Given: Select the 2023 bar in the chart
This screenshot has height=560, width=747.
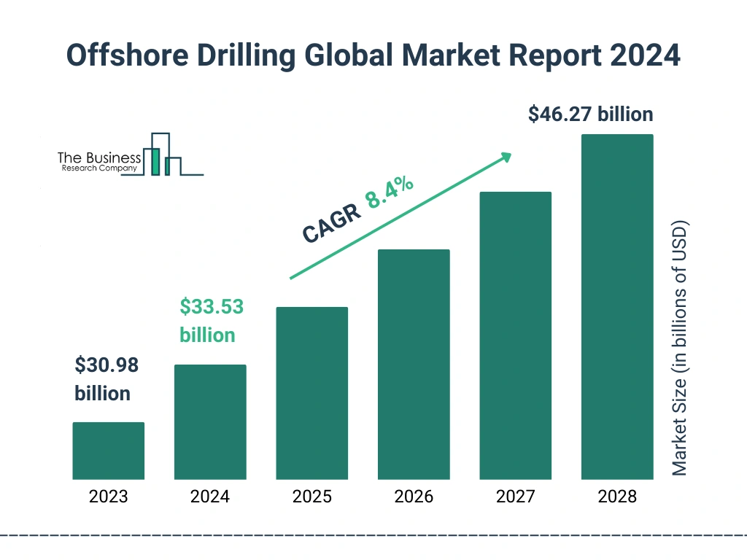Looking at the screenshot, I should point(107,451).
